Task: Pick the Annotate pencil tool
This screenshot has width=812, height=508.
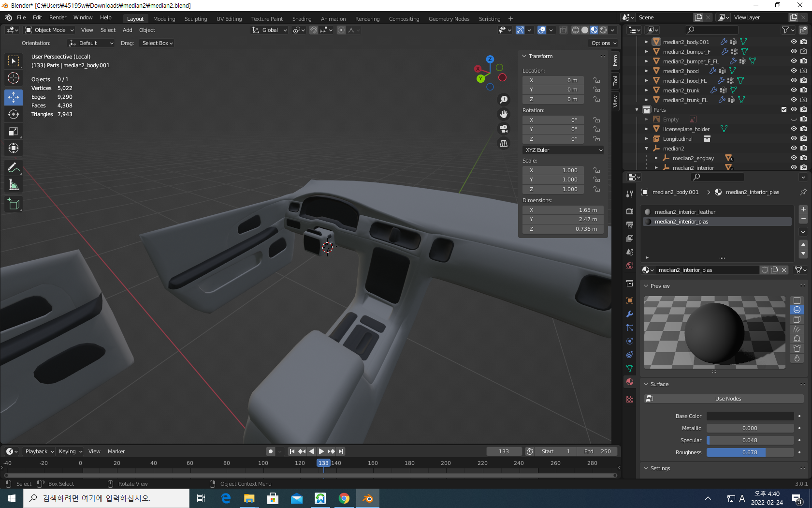Action: (14, 168)
